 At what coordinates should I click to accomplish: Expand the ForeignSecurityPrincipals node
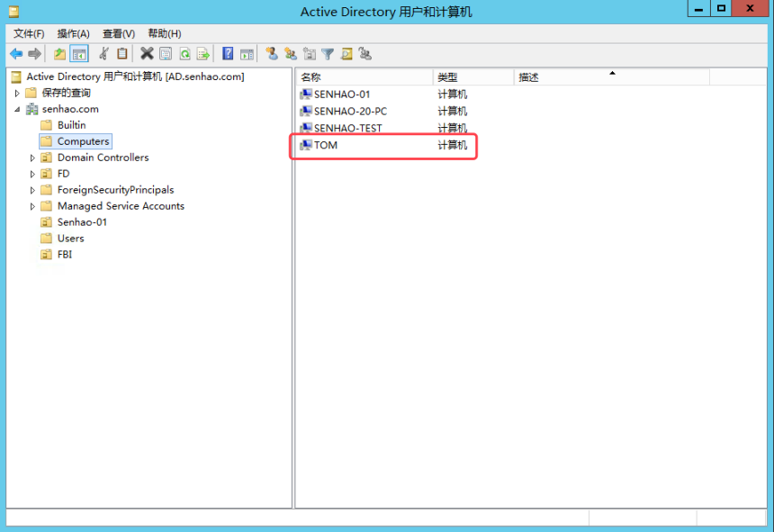click(x=32, y=191)
